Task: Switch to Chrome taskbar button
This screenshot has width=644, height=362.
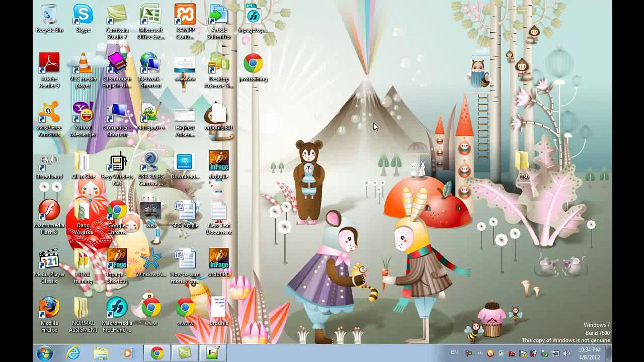Action: (x=157, y=353)
